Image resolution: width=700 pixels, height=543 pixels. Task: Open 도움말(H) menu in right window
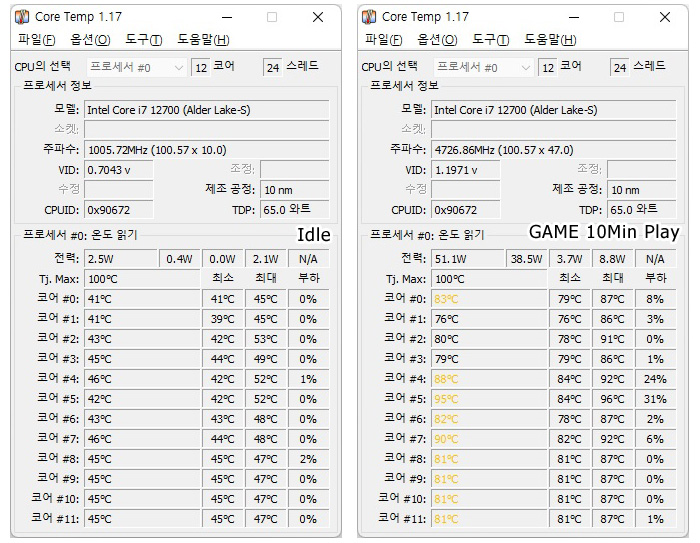click(x=550, y=40)
